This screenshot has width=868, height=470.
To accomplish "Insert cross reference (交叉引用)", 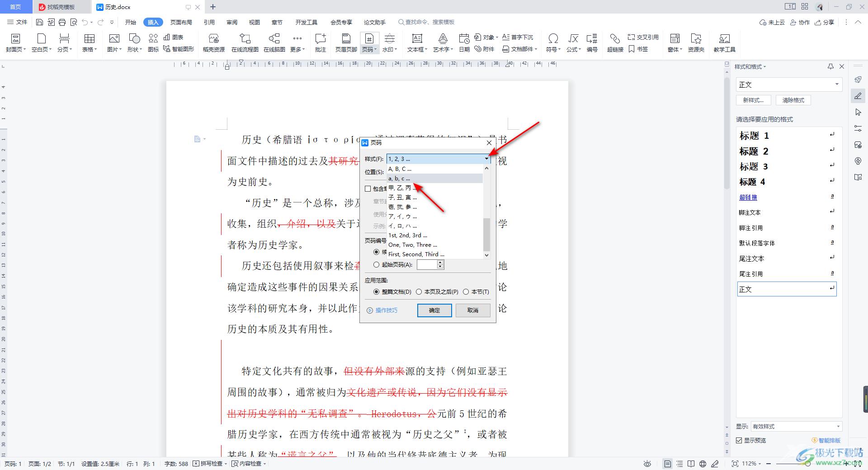I will click(643, 37).
